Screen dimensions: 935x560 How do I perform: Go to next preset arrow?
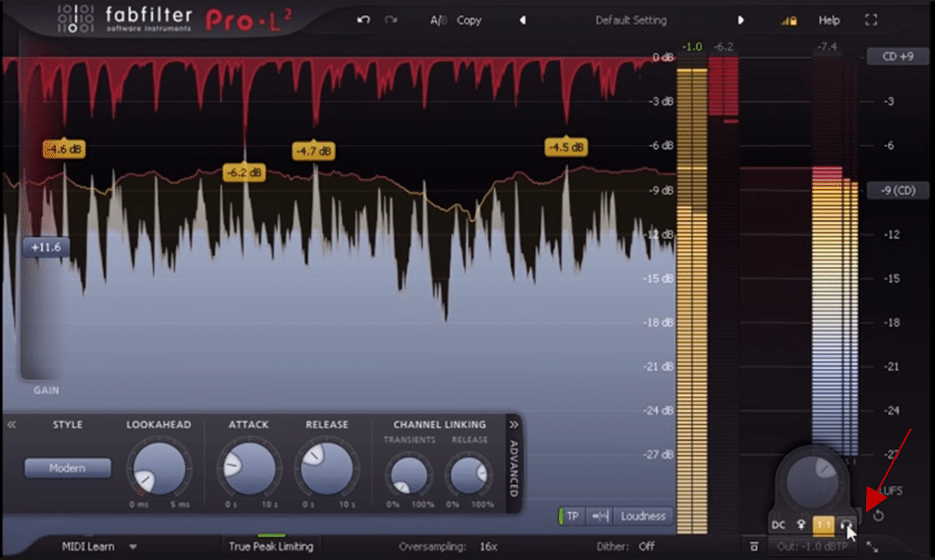click(x=741, y=20)
